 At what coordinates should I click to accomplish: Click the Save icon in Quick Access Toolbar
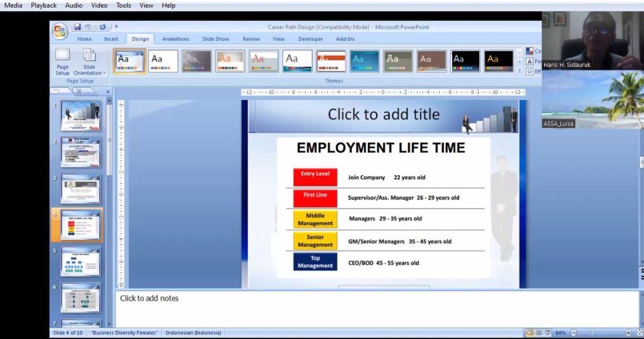pyautogui.click(x=77, y=27)
